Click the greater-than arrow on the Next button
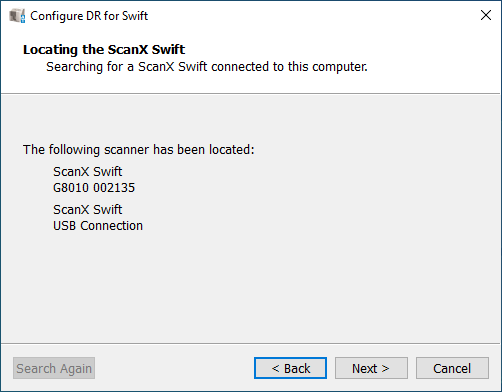502x392 pixels. [x=385, y=368]
